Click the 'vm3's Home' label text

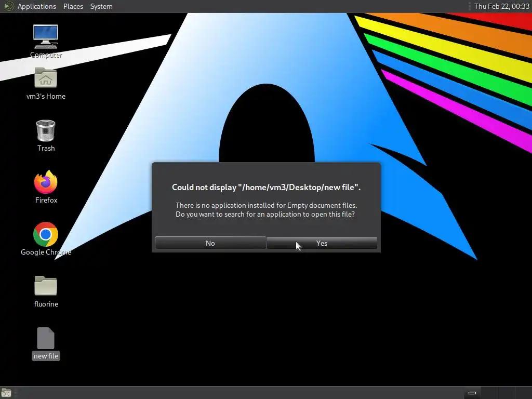(x=46, y=96)
